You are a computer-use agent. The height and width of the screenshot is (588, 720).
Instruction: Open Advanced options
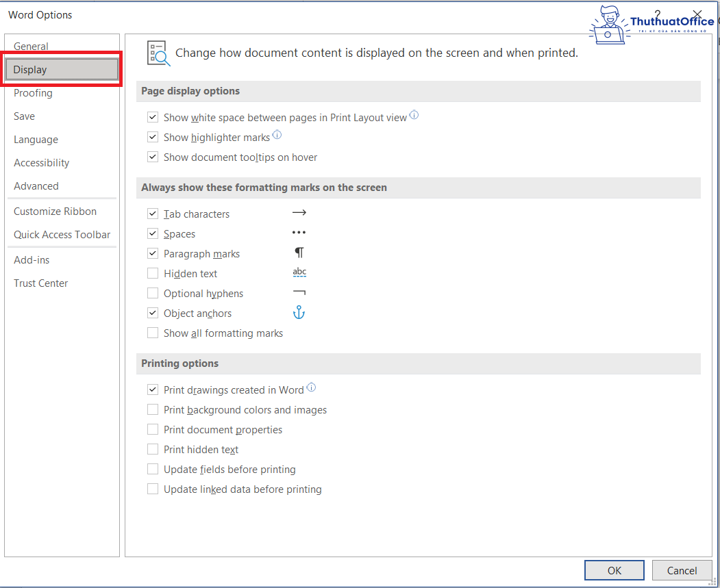pos(36,186)
